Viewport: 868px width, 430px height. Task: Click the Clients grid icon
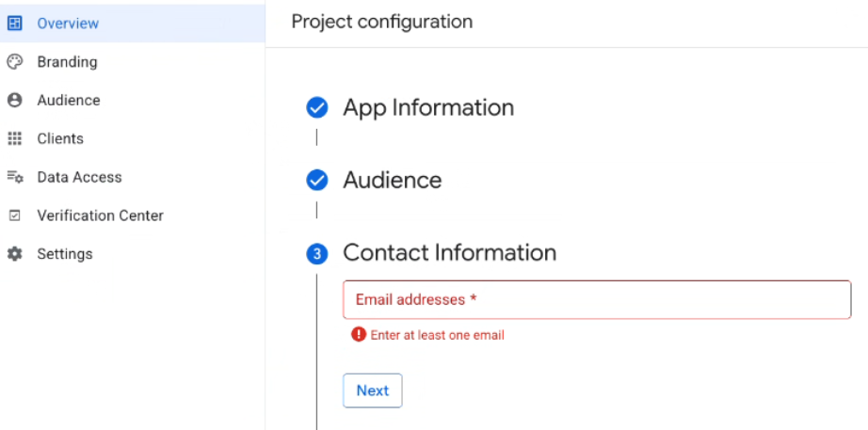point(14,139)
